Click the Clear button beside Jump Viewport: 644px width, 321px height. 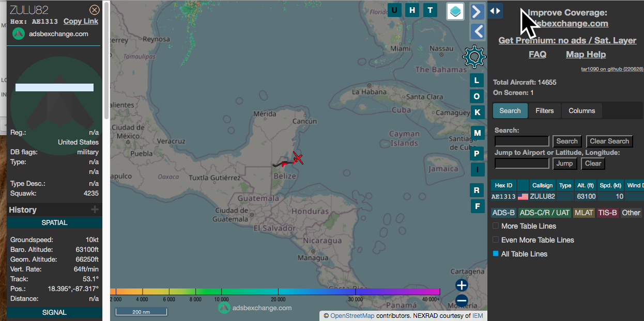pos(593,164)
